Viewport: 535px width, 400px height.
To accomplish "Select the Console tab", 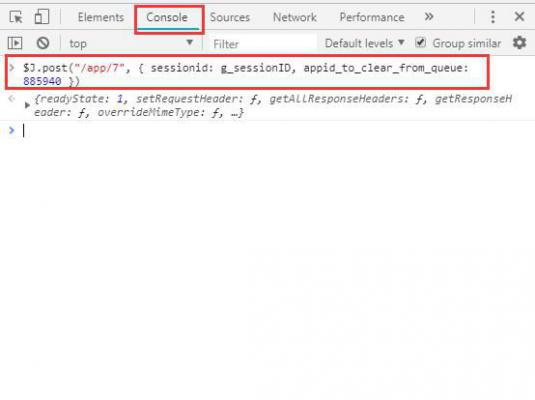I will click(x=167, y=17).
